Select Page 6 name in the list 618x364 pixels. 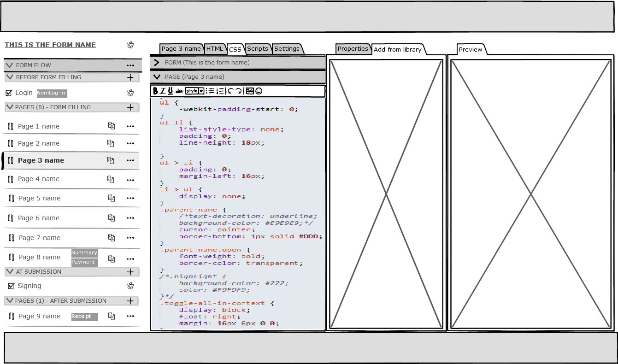click(39, 218)
